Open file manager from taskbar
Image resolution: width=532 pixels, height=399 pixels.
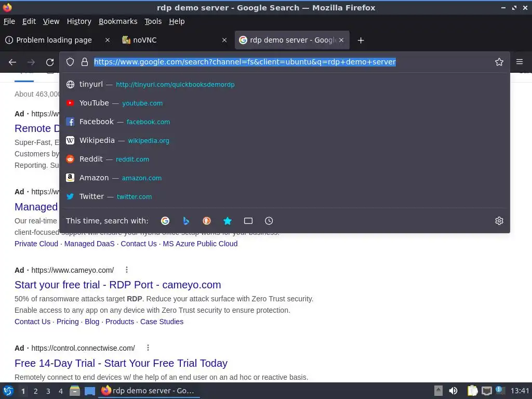[x=75, y=391]
